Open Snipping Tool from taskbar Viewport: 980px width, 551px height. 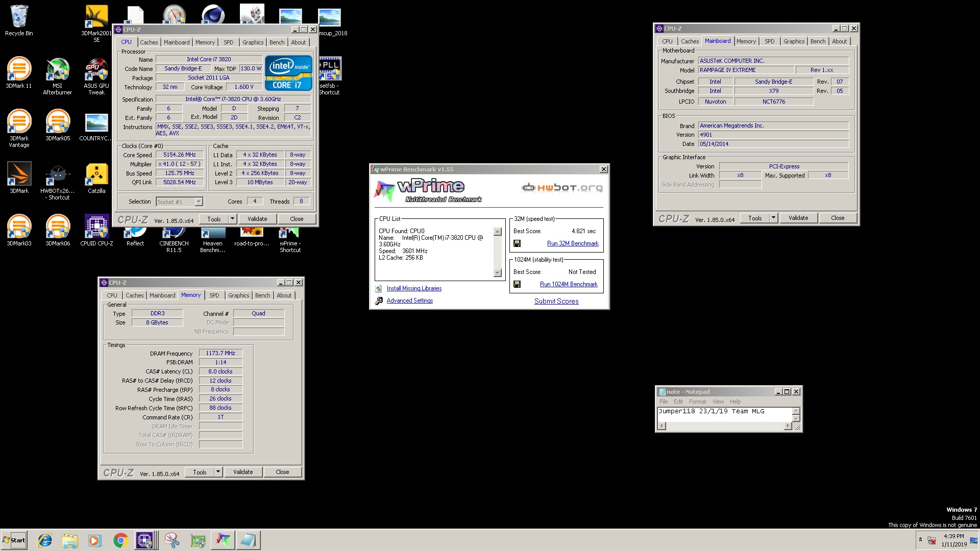point(171,540)
